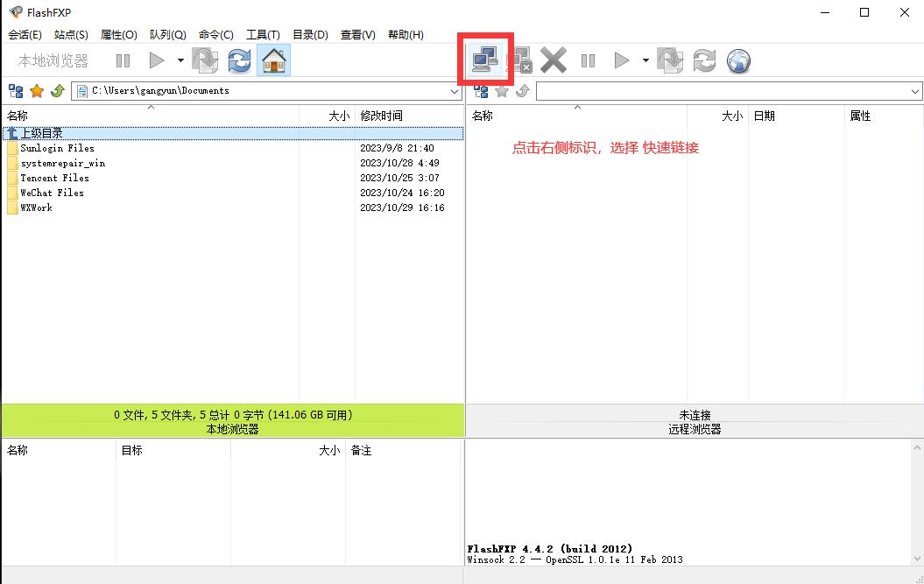This screenshot has width=924, height=584.
Task: Sort remote list by 名称 column
Action: (577, 116)
